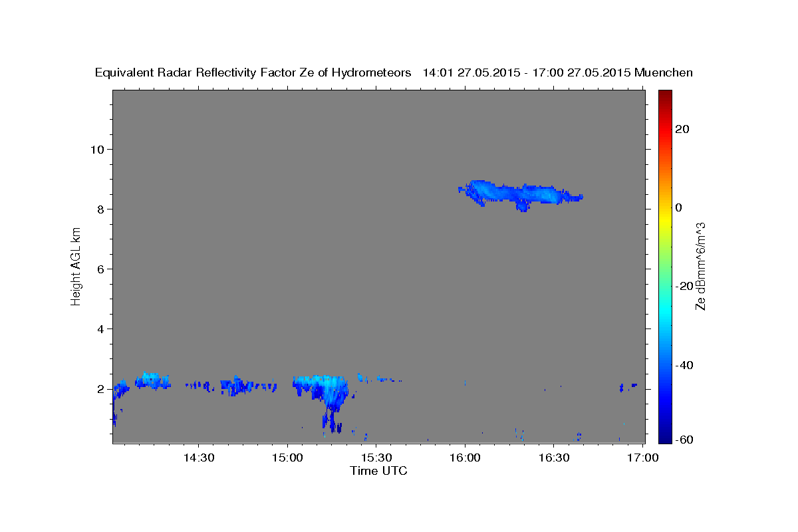Click the 16:00 time tick label
Screen dimensions: 798x532
[x=465, y=458]
